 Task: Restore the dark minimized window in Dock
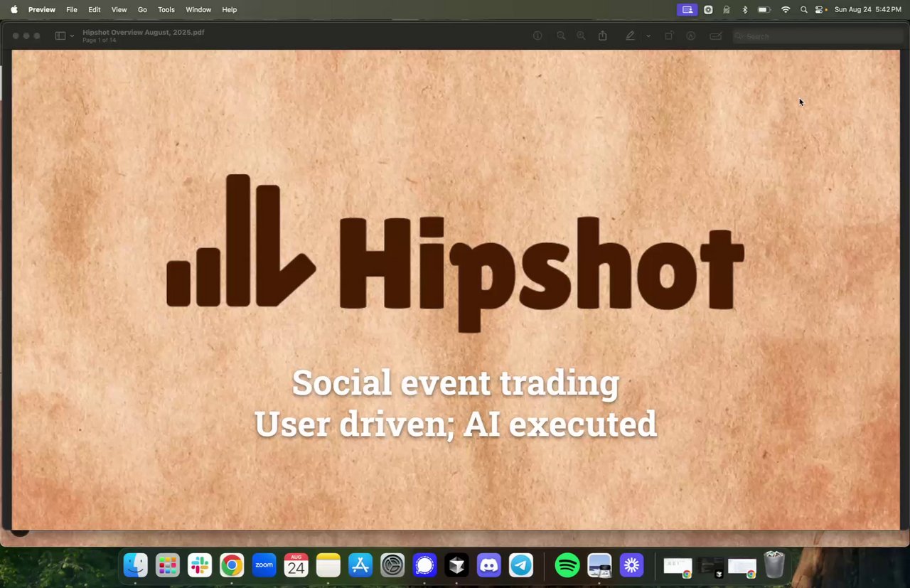click(x=710, y=567)
